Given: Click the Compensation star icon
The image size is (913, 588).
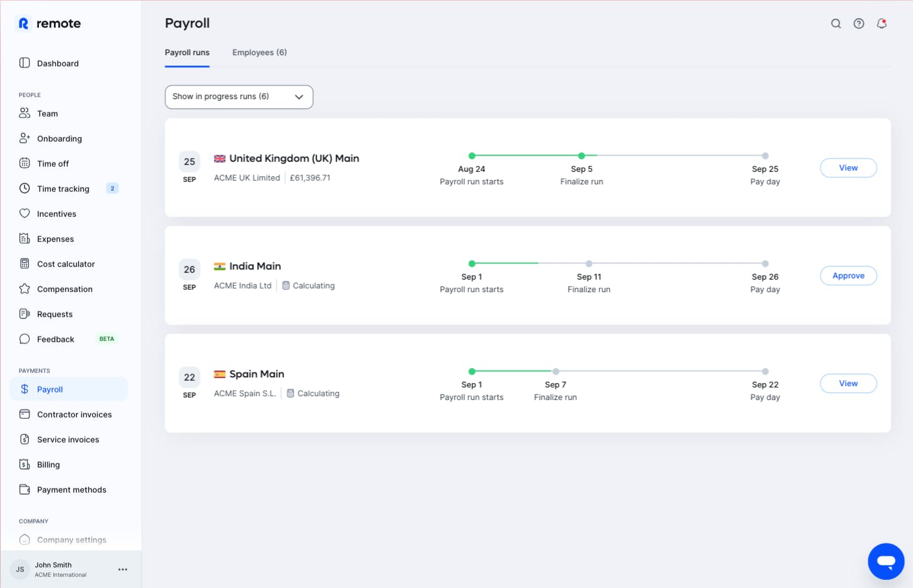Looking at the screenshot, I should (24, 289).
